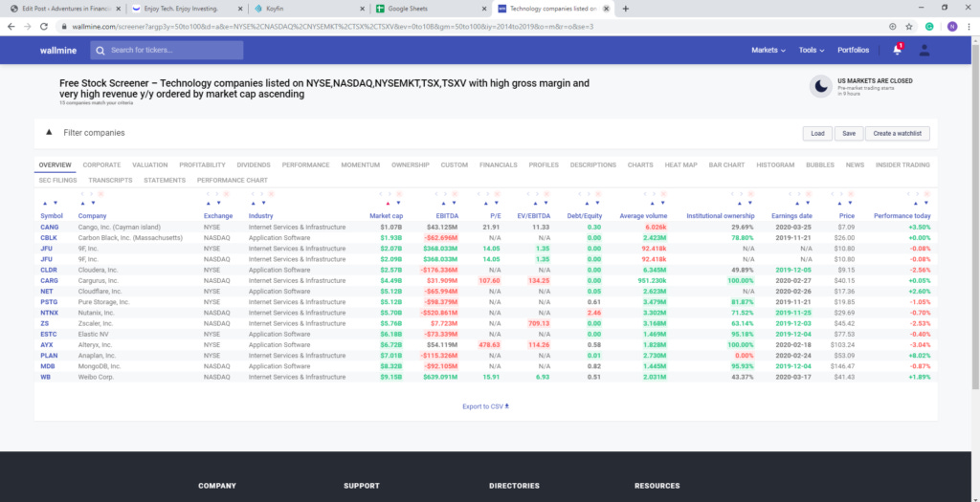The width and height of the screenshot is (980, 502).
Task: Focus the Search for tickers field
Action: tap(167, 51)
